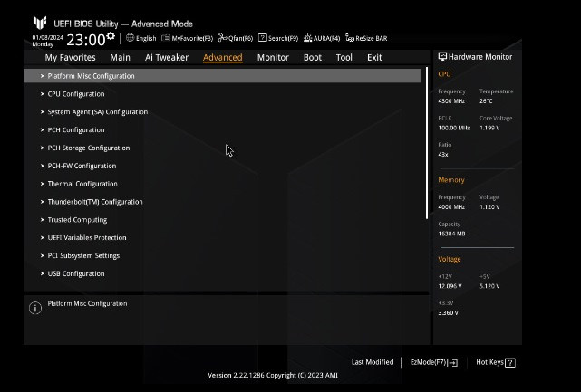581x392 pixels.
Task: Click the 23:00 clock time
Action: [x=86, y=40]
